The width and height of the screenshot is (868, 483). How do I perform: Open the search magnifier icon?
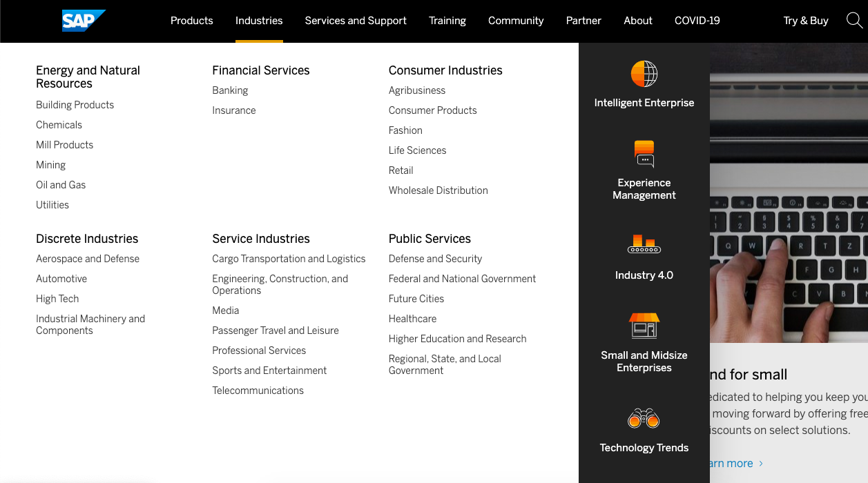coord(854,21)
